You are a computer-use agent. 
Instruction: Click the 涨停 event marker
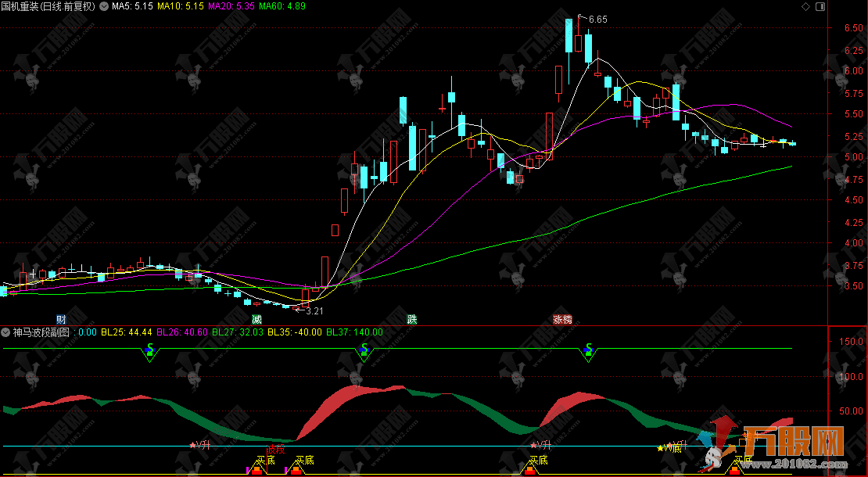coord(562,319)
